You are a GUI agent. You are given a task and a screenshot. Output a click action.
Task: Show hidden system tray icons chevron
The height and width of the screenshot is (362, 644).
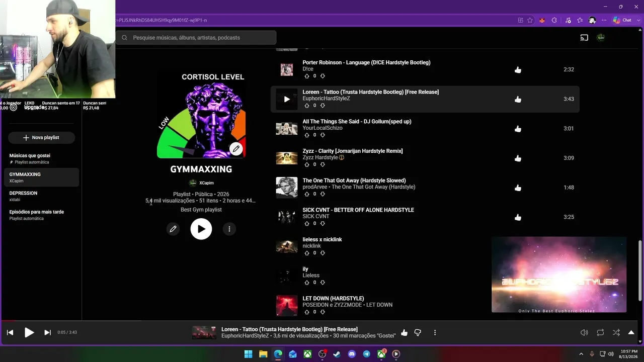(x=581, y=354)
